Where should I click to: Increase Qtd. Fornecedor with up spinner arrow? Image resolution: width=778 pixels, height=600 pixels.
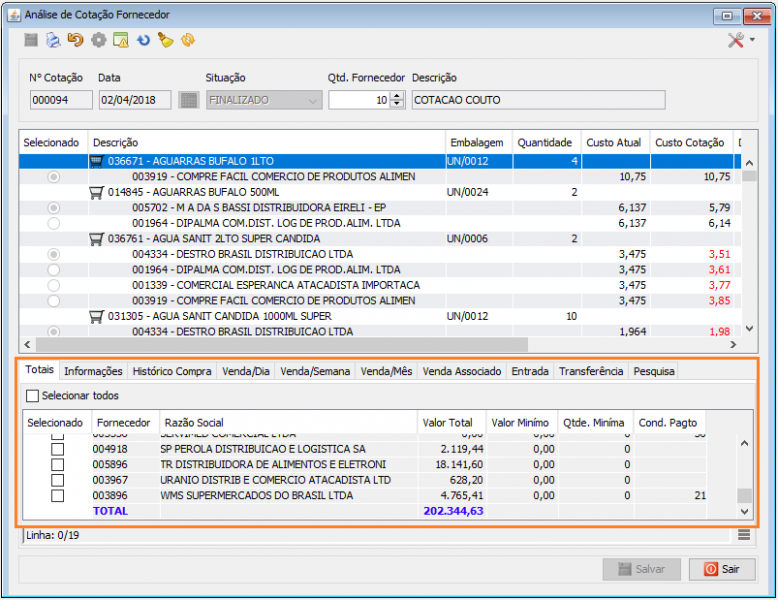point(396,95)
